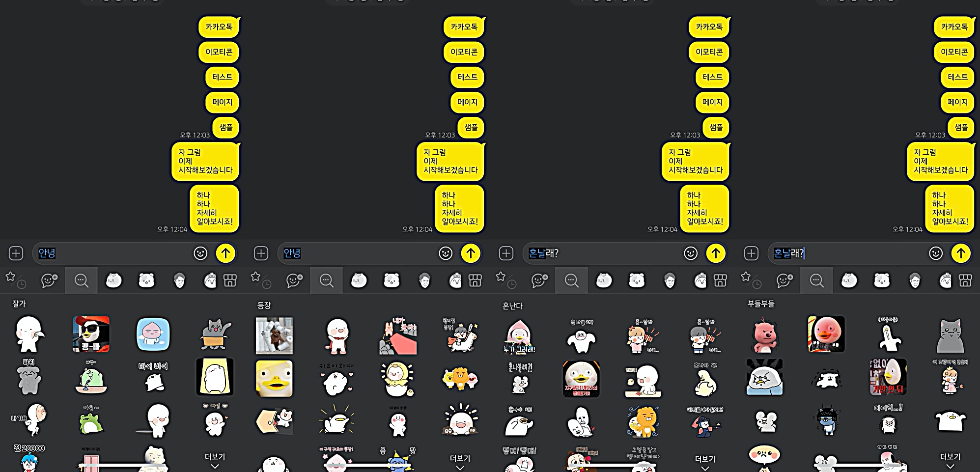Tap 알아보시죠! chat bubble in 부들부들 panel
The image size is (980, 472).
click(950, 208)
